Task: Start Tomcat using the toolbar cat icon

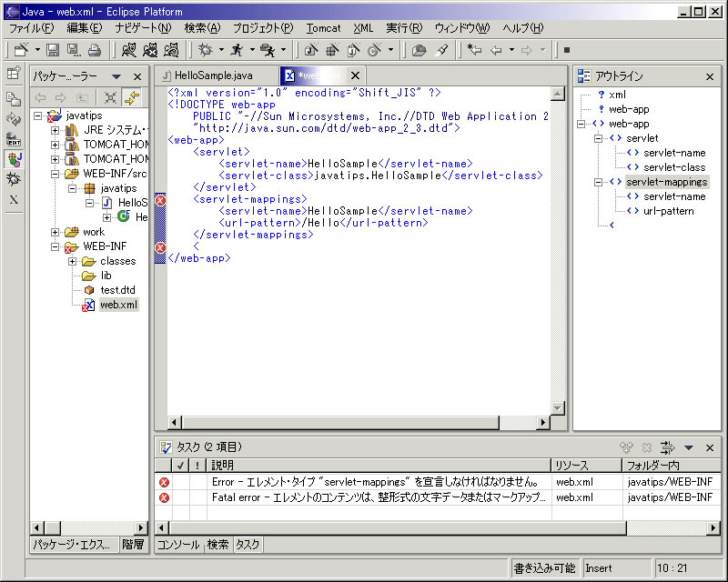Action: point(127,50)
